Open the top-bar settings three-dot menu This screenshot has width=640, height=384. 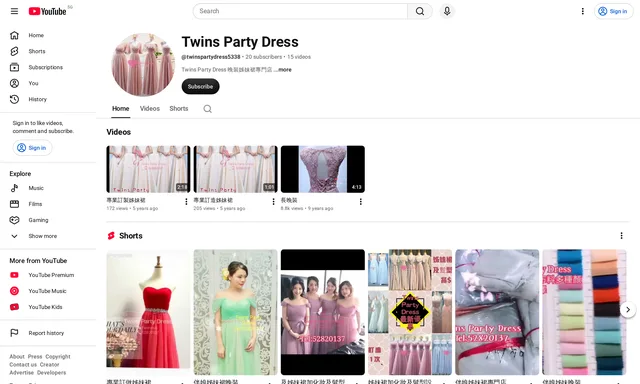pyautogui.click(x=582, y=11)
